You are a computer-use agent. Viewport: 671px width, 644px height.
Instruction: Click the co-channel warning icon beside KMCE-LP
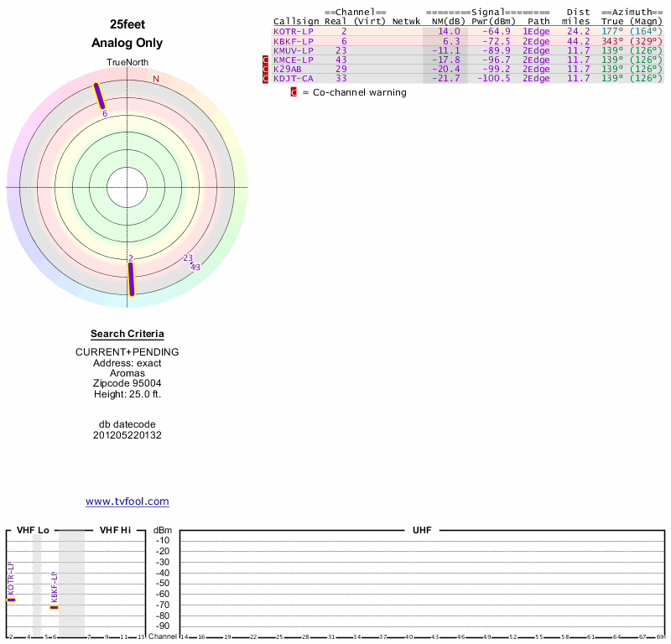coord(266,60)
